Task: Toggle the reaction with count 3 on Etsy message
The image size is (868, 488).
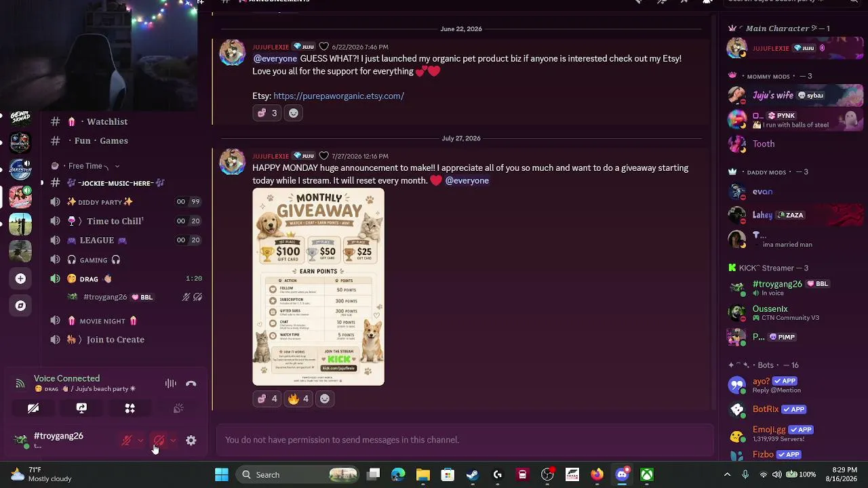Action: pyautogui.click(x=267, y=113)
